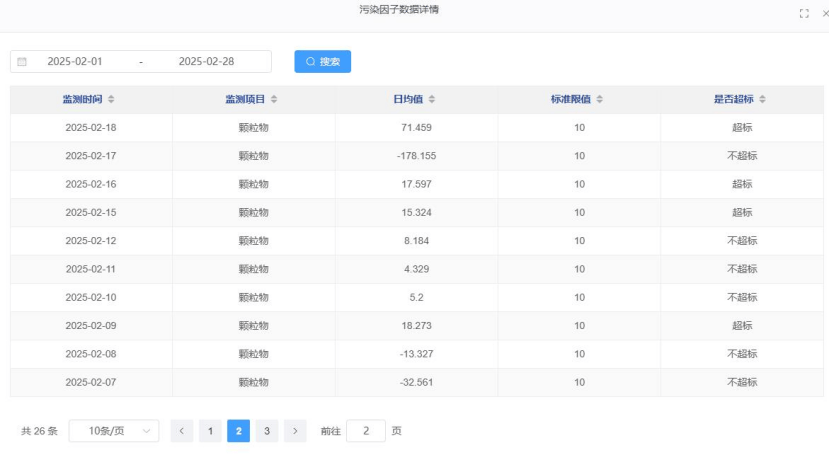This screenshot has width=830, height=468.
Task: Click the start date 2025-02-01 field
Action: click(75, 62)
